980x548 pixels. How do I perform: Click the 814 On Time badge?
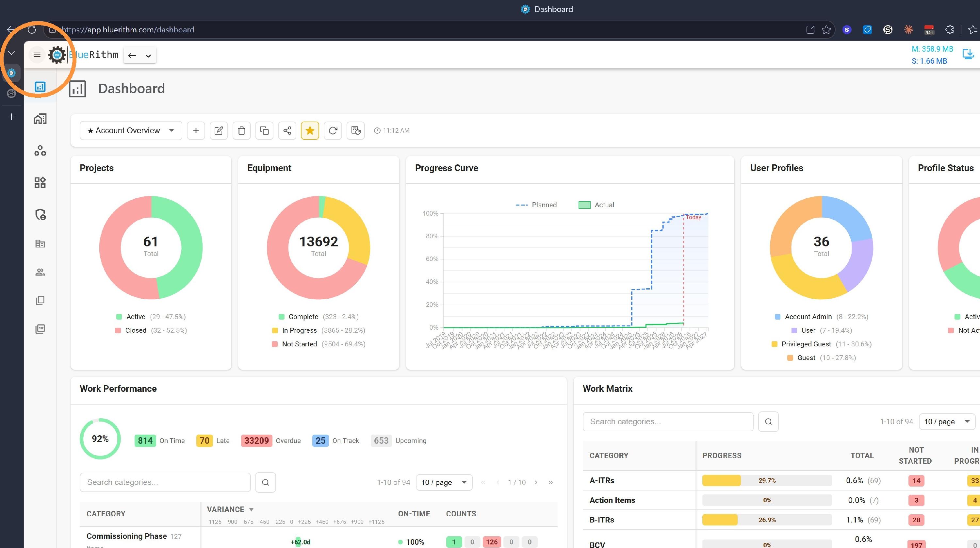point(145,440)
